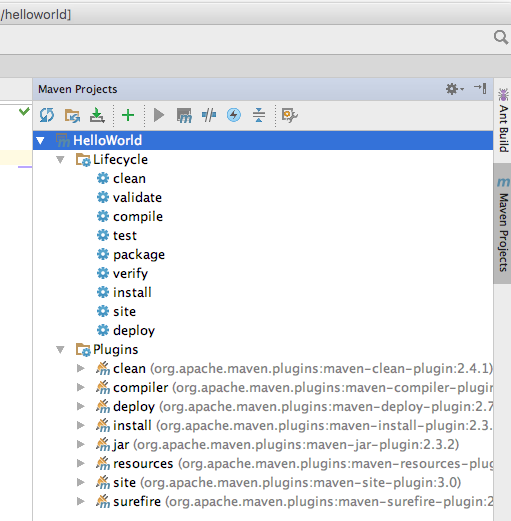Select the validate lifecycle phase

click(137, 198)
